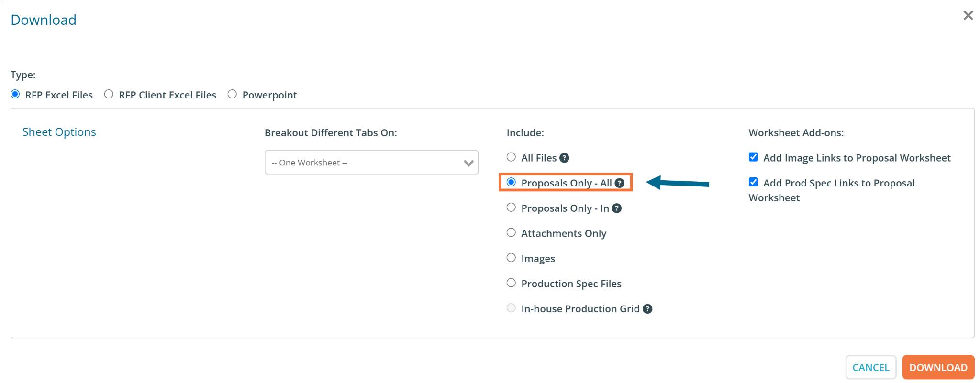Choose Attachments Only radio button
Screen dimensions: 980x383
[x=511, y=232]
